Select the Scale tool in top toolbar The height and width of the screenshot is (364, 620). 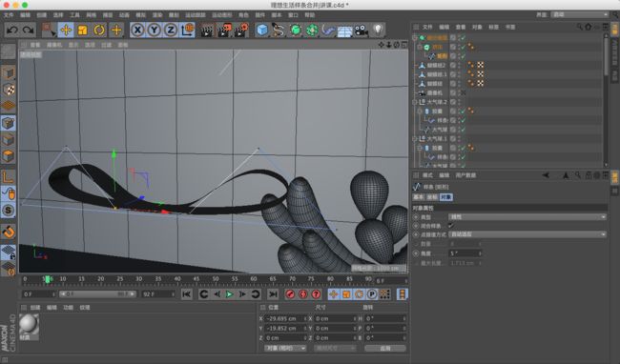click(83, 30)
